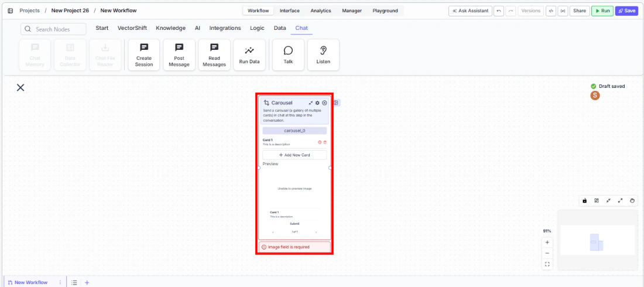
Task: Open New Project 26 in breadcrumb
Action: click(x=70, y=11)
